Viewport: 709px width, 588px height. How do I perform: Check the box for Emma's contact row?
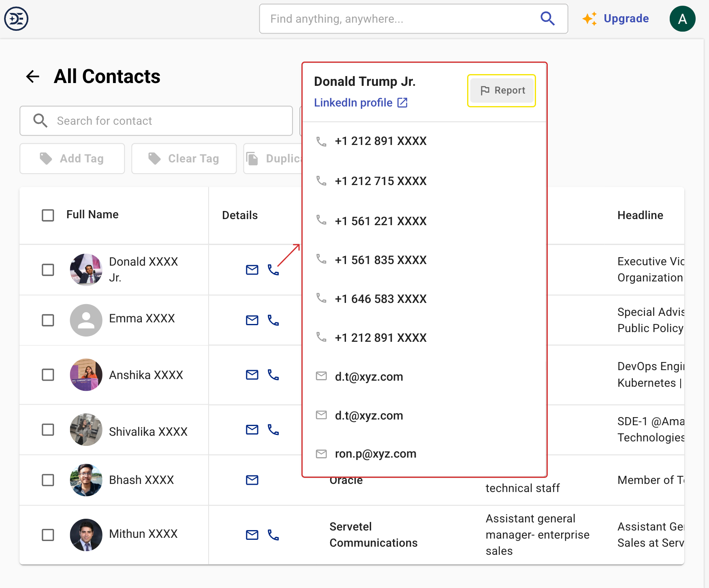coord(48,320)
